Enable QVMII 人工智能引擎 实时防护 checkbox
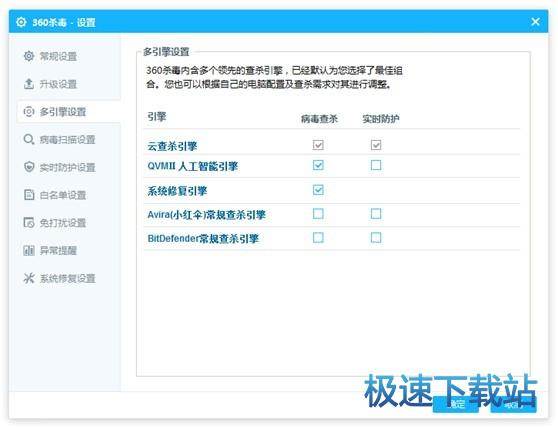Image resolution: width=558 pixels, height=428 pixels. pyautogui.click(x=376, y=165)
